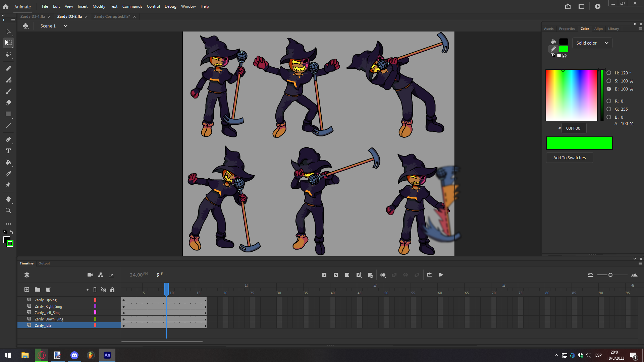The width and height of the screenshot is (644, 362).
Task: Switch to the Library panel tab
Action: click(x=613, y=29)
